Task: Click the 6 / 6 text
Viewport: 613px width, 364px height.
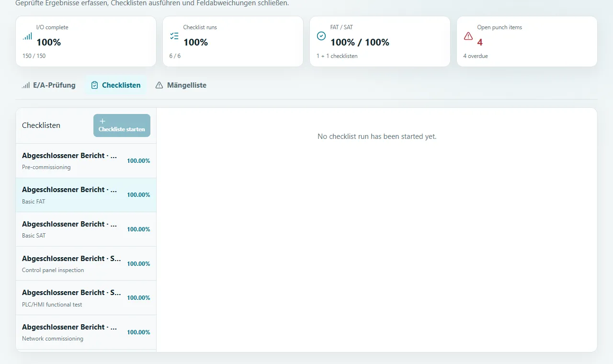Action: tap(175, 56)
